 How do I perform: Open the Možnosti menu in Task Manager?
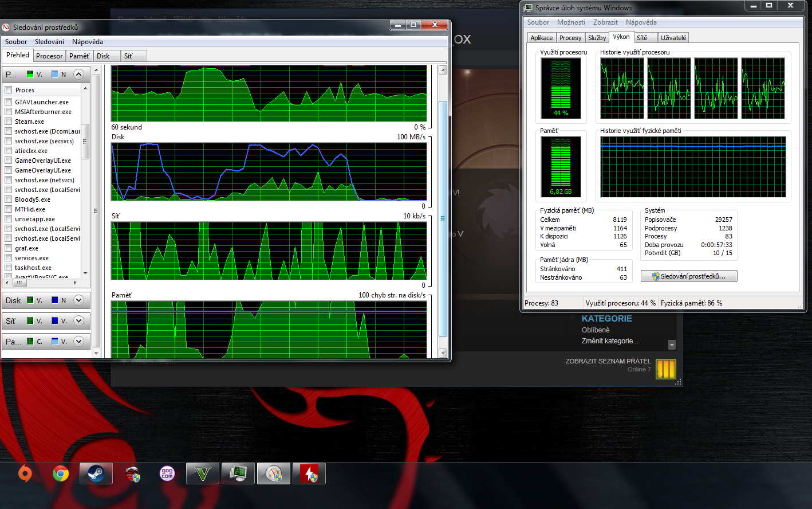[571, 22]
